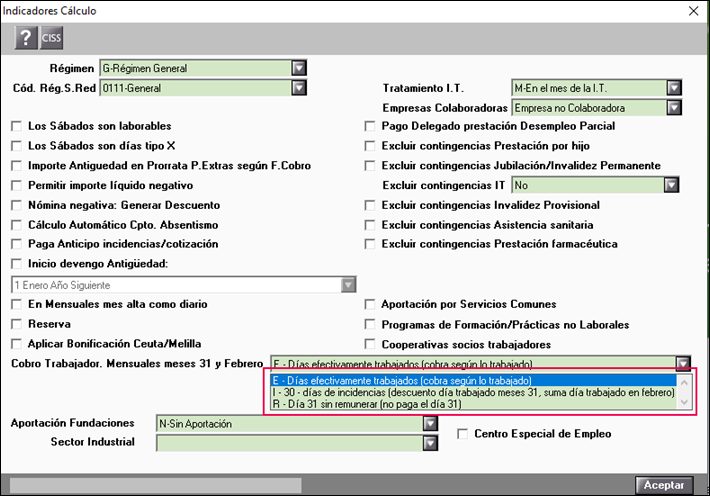This screenshot has width=710, height=496.
Task: Toggle Excluir contingencias Prestación por hijo
Action: coord(370,146)
